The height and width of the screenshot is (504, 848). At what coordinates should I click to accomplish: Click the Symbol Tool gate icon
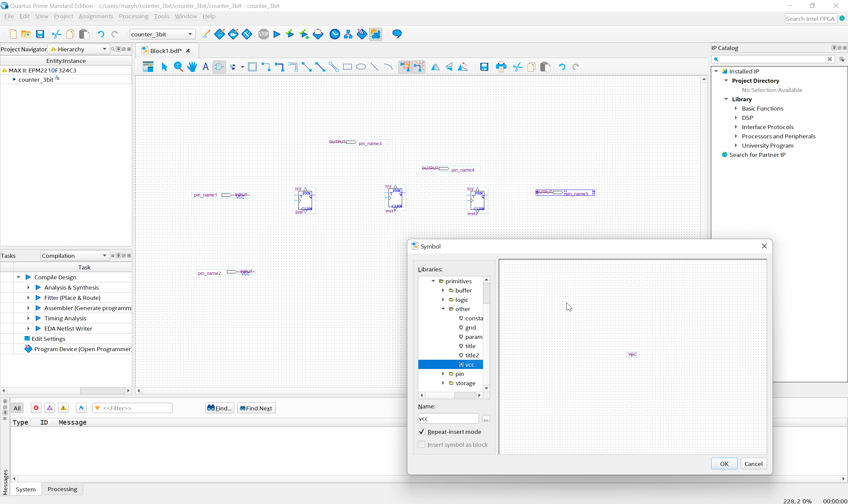[219, 67]
